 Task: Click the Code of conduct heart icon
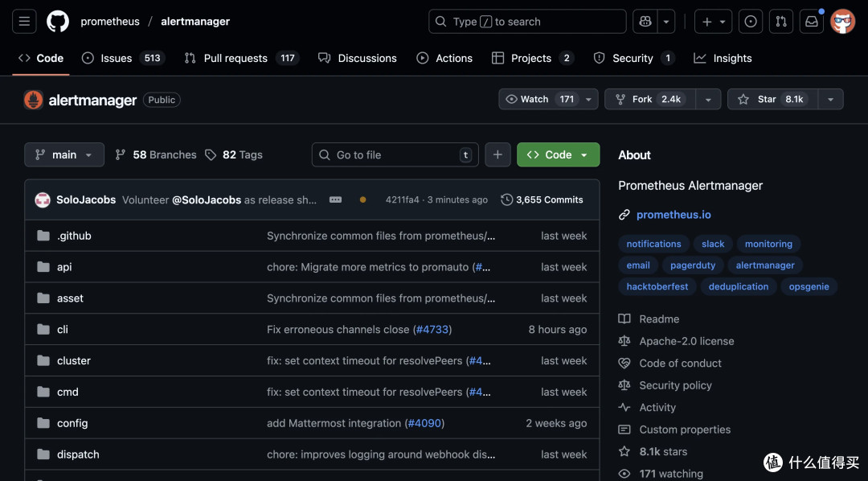click(624, 363)
